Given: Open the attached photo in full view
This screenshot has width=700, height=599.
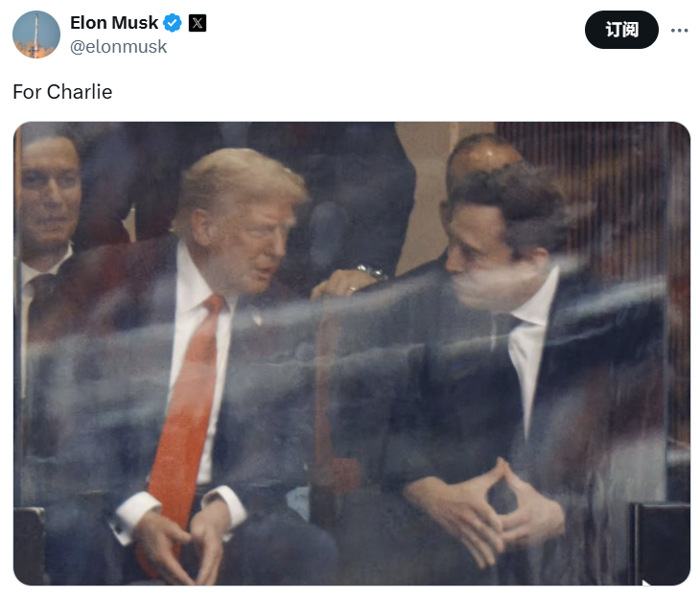Looking at the screenshot, I should 352,353.
